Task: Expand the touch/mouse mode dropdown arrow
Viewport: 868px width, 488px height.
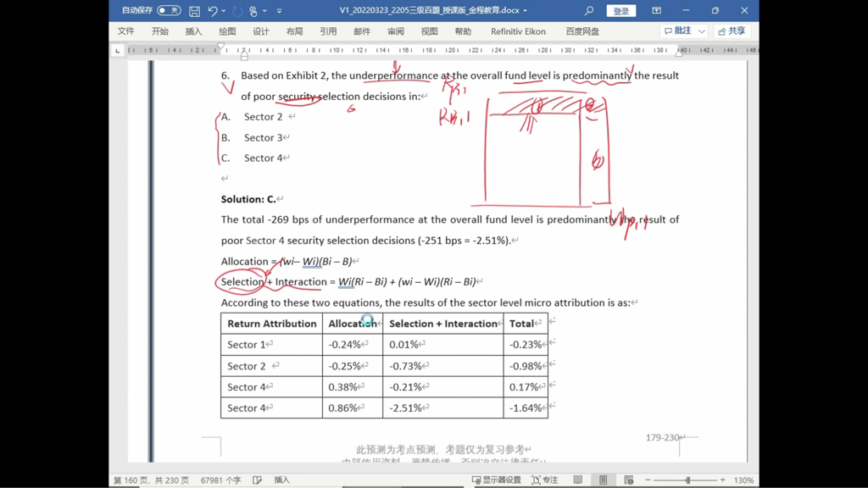Action: [264, 10]
